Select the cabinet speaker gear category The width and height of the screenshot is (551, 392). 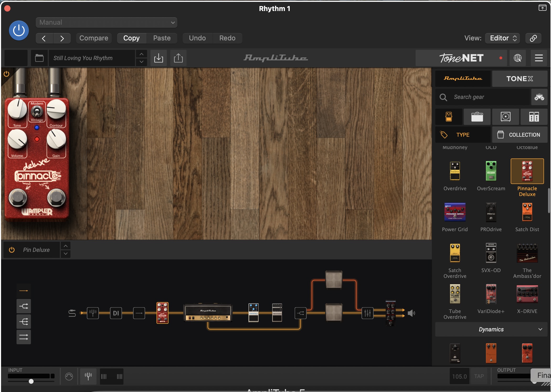pyautogui.click(x=505, y=116)
